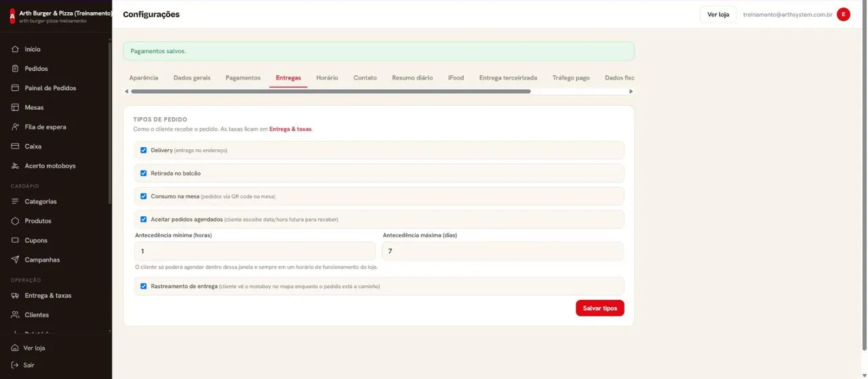The width and height of the screenshot is (868, 379).
Task: Click the Entrega & taxas truck icon
Action: (x=15, y=296)
